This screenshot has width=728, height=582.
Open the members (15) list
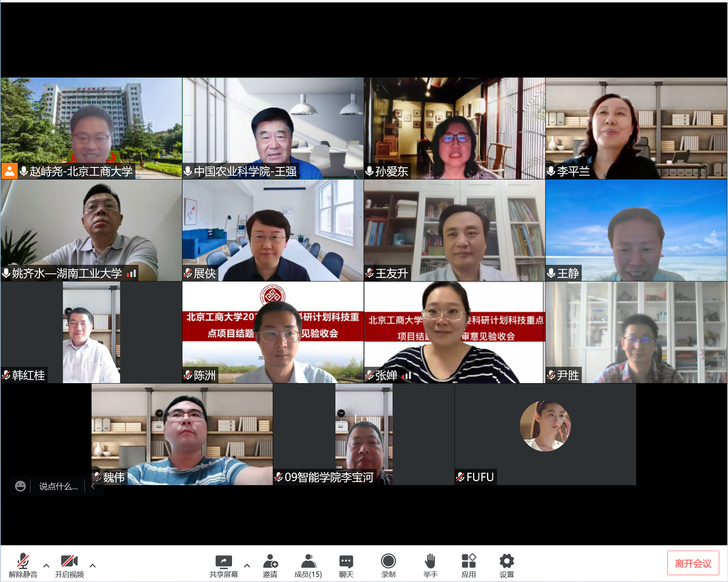click(x=308, y=562)
